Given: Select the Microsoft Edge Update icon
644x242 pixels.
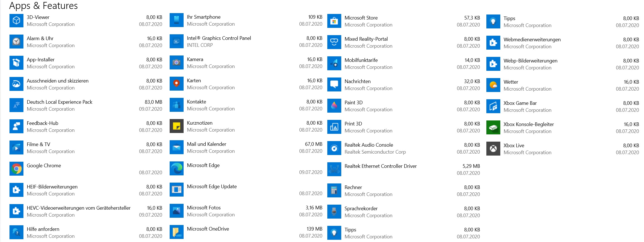Looking at the screenshot, I should (x=177, y=190).
